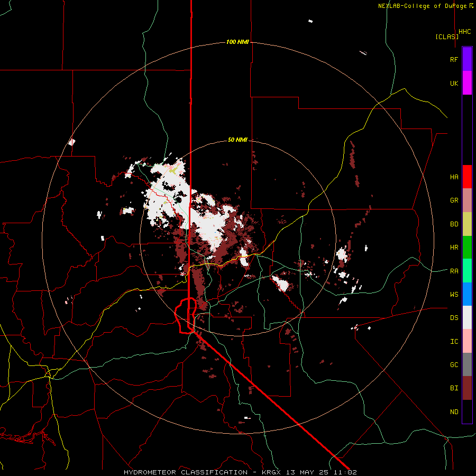Pick the HR green legend swatch

tap(467, 248)
